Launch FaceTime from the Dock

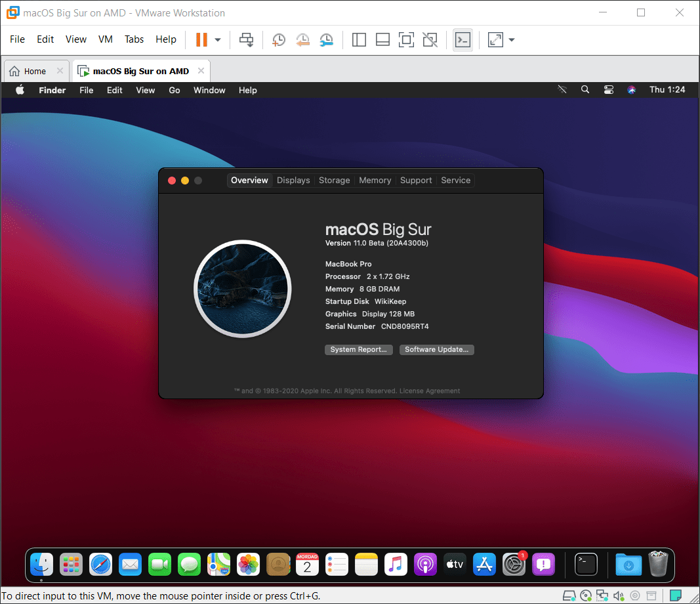(160, 564)
